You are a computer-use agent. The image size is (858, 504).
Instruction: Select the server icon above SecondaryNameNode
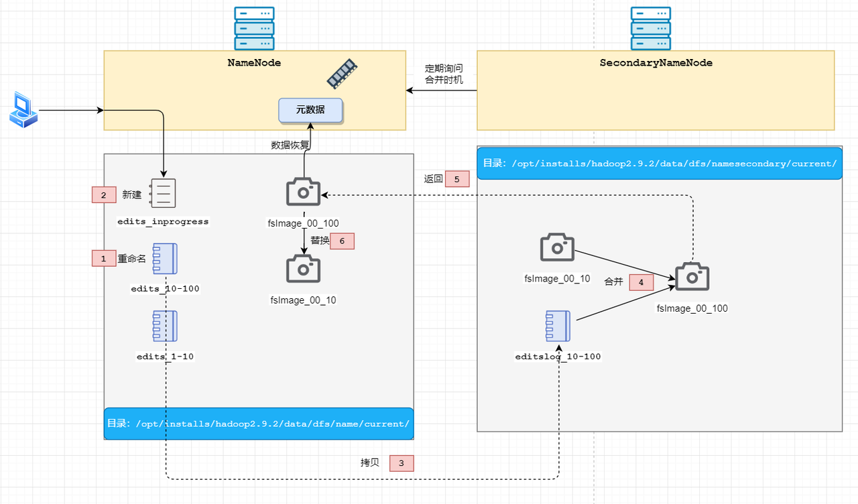point(651,28)
